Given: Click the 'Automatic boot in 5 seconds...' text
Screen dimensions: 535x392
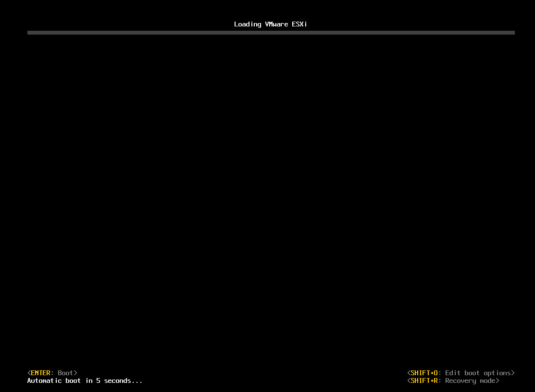Looking at the screenshot, I should tap(85, 381).
